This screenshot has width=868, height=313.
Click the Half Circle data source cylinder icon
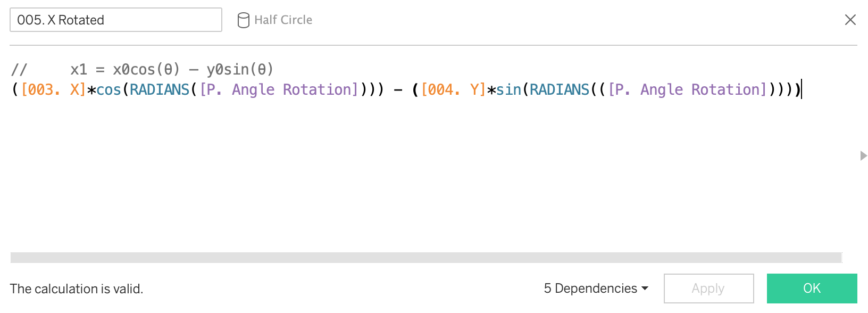point(243,20)
